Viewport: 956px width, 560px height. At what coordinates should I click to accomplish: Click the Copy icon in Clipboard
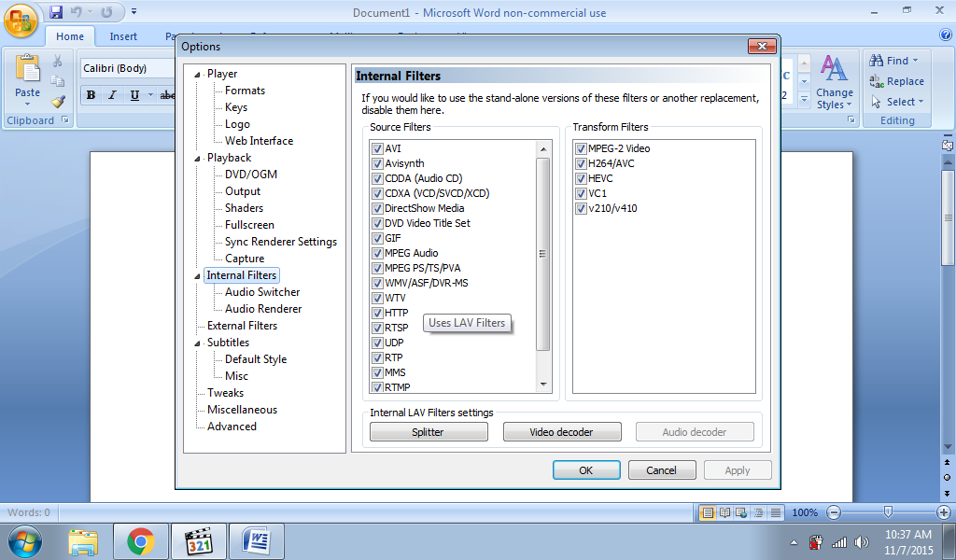[58, 81]
